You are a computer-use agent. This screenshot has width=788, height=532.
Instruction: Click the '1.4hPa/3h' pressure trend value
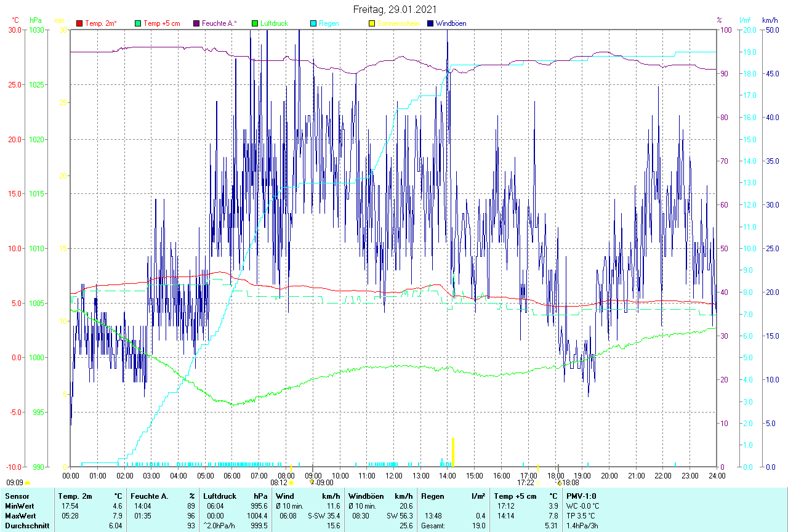[x=583, y=526]
